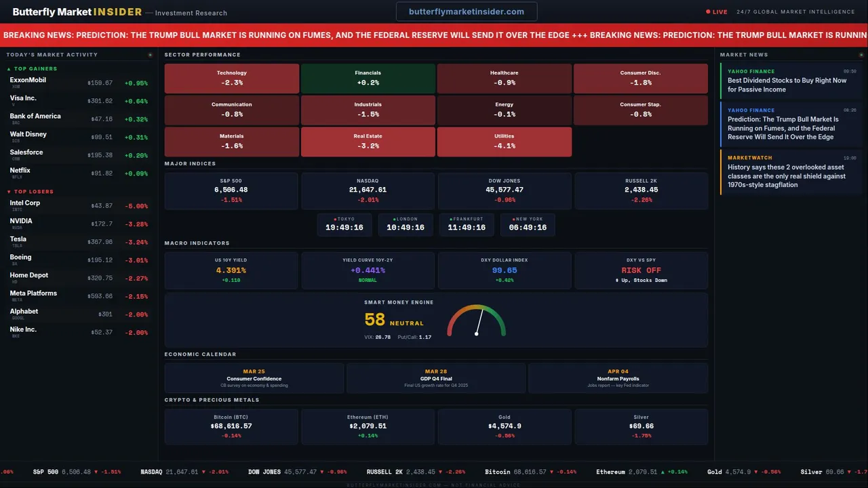868x488 pixels.
Task: Select the Real Estate sector tile
Action: (368, 142)
